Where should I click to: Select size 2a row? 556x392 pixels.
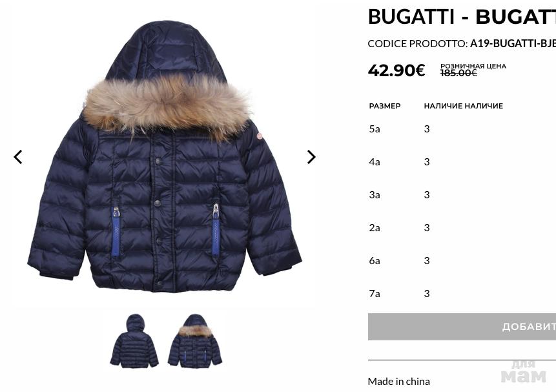462,227
